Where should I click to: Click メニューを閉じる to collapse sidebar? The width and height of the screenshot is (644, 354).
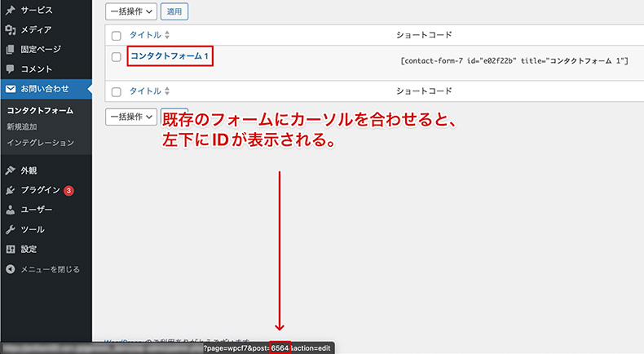(x=50, y=269)
